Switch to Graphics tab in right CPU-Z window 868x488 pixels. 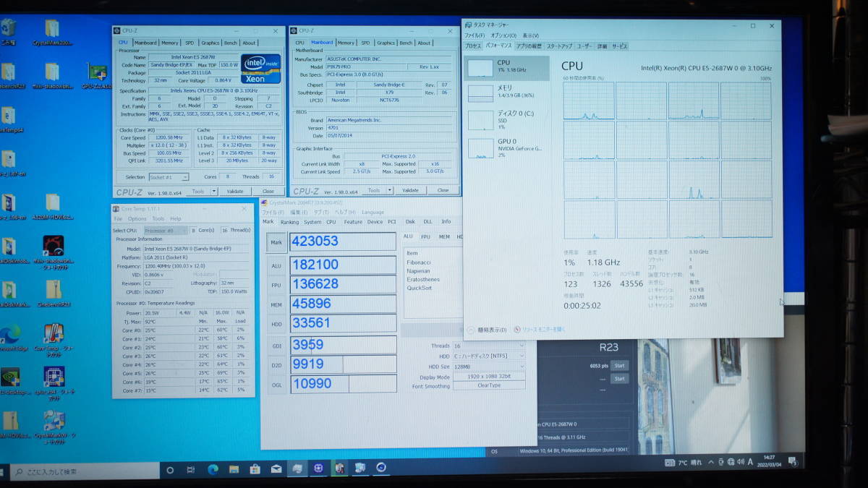pyautogui.click(x=386, y=43)
